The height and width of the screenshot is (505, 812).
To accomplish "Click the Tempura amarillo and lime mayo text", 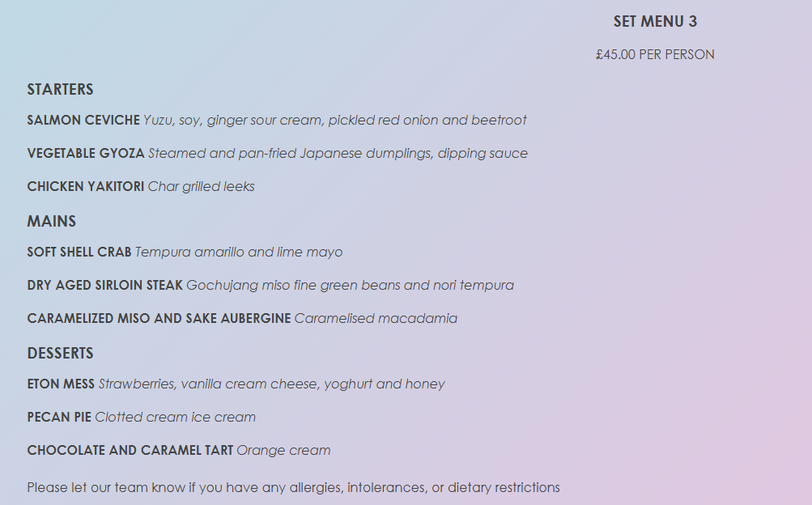I will [239, 252].
